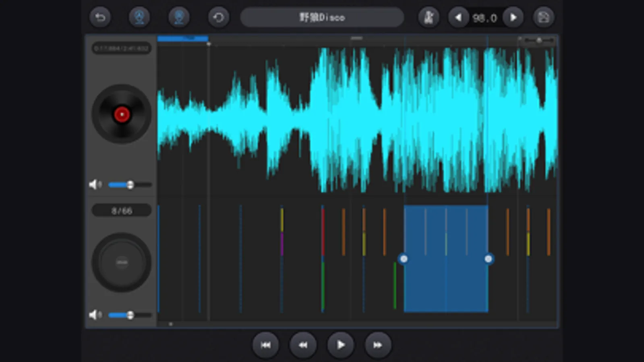
Task: Tap the grey lower jog wheel
Action: pos(122,262)
